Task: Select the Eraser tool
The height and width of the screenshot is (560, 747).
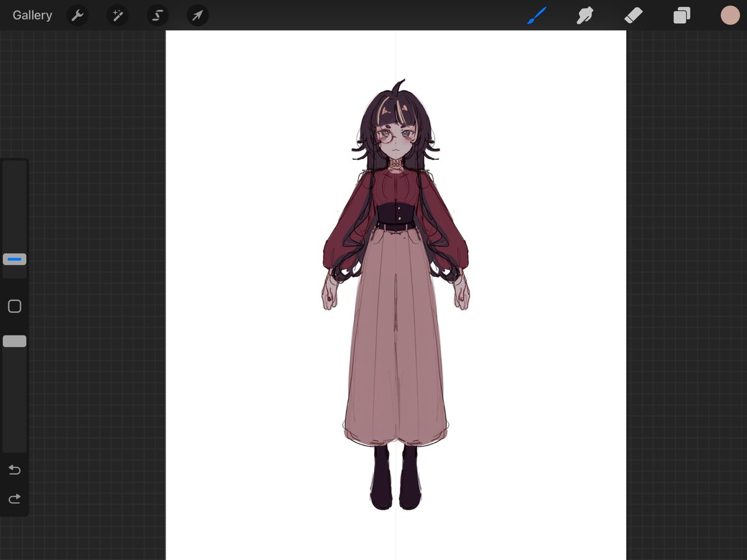Action: point(633,15)
